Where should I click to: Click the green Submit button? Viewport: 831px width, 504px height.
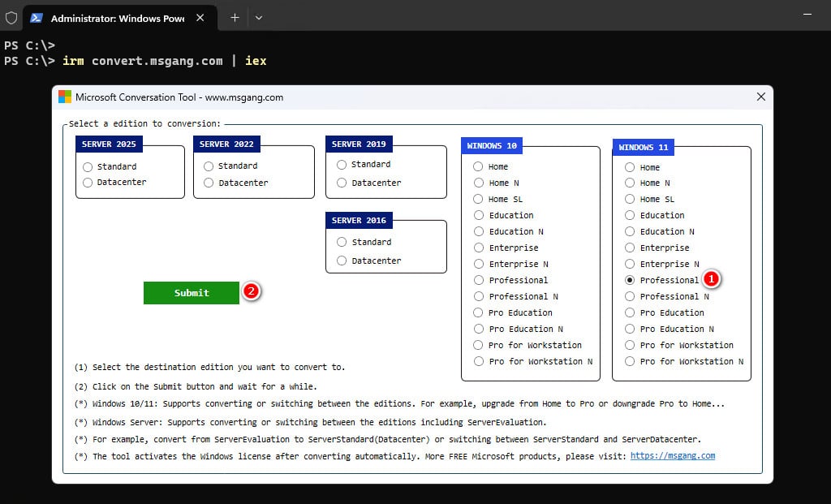(192, 292)
